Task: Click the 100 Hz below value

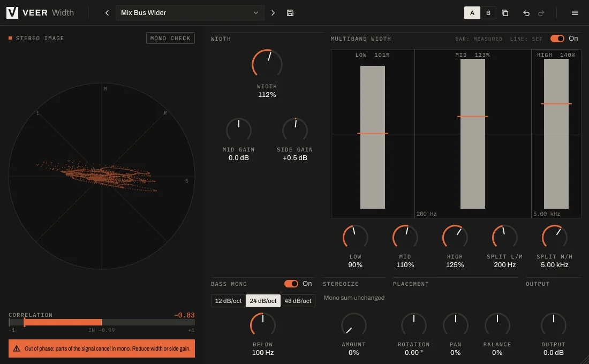Action: tap(262, 353)
